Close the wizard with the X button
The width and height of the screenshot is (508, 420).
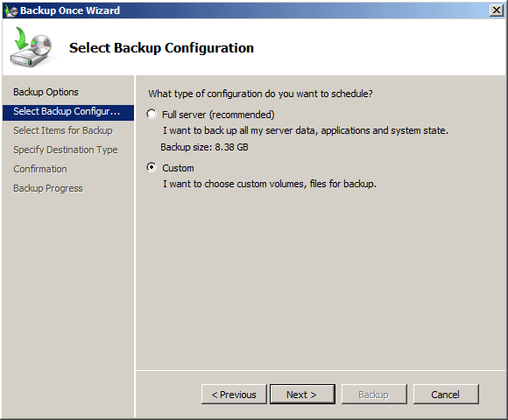tap(496, 10)
